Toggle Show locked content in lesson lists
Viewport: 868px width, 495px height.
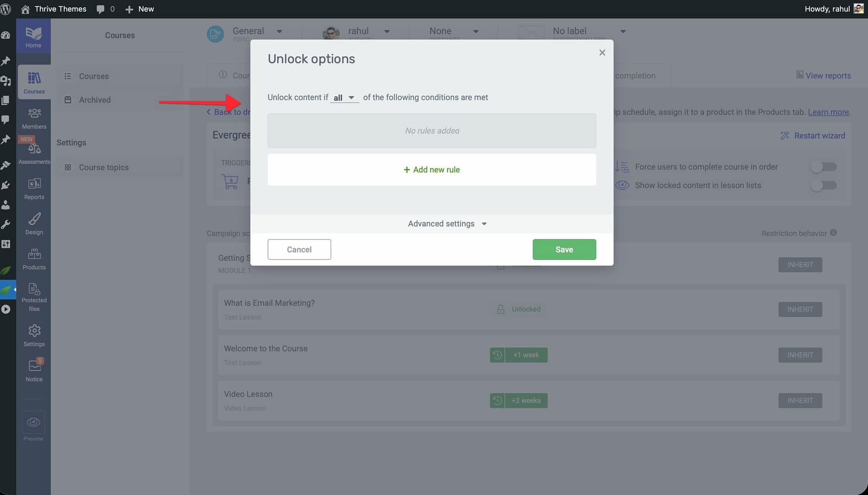[823, 186]
